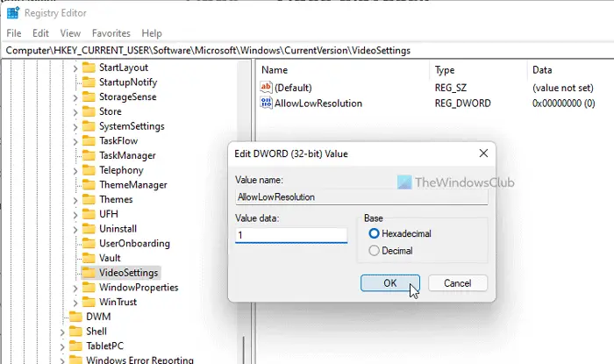
Task: Expand the Uninstall tree node
Action: pos(75,229)
